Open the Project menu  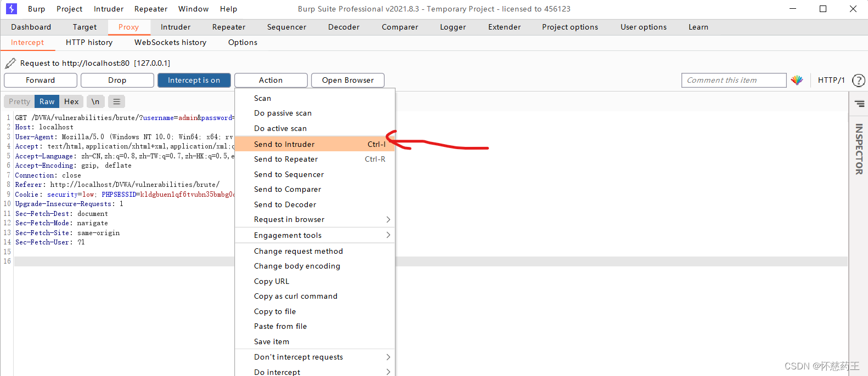(x=70, y=9)
